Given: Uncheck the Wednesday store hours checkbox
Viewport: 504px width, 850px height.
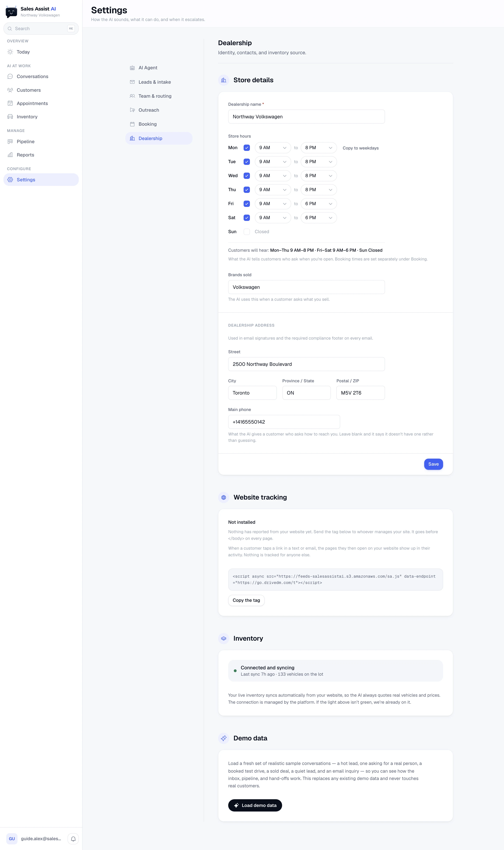Looking at the screenshot, I should (247, 176).
